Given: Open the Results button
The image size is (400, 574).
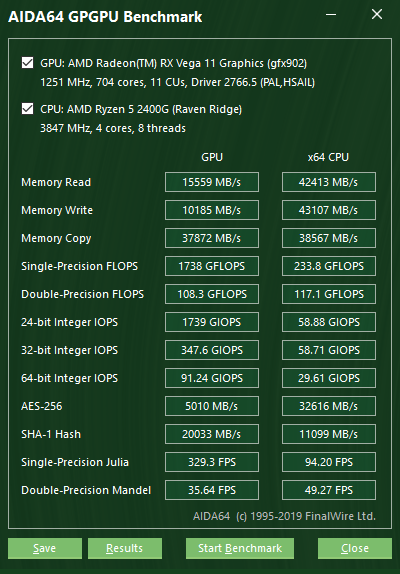Looking at the screenshot, I should click(124, 548).
